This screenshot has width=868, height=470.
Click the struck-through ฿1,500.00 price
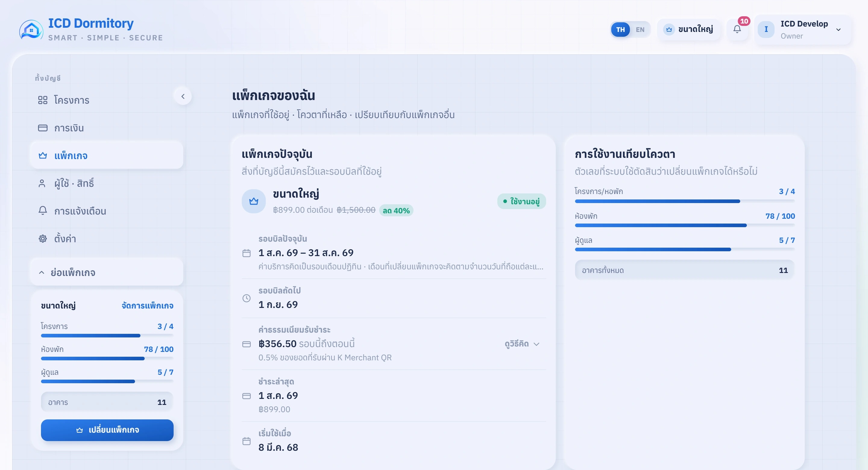tap(356, 210)
